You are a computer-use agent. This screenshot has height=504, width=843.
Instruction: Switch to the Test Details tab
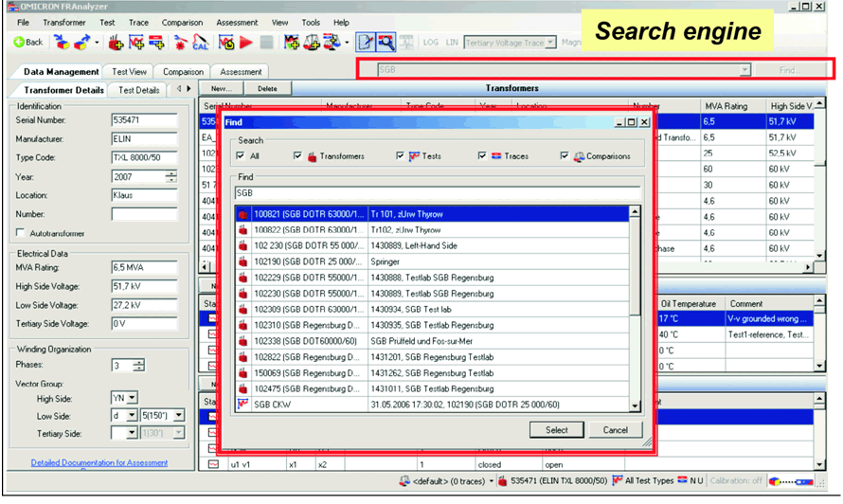coord(138,90)
